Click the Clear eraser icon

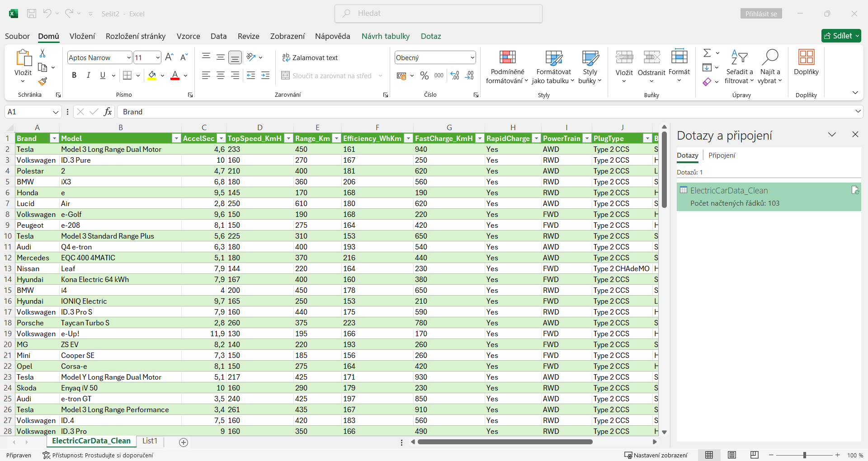(707, 82)
